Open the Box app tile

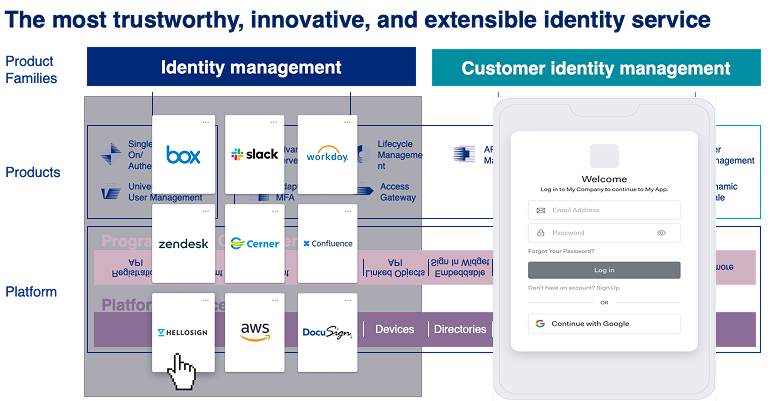[183, 155]
